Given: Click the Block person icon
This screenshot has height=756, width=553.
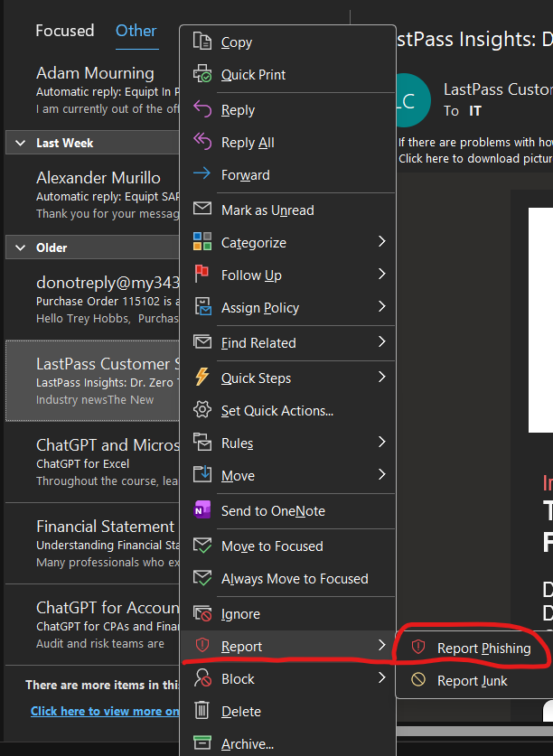Looking at the screenshot, I should pos(202,677).
